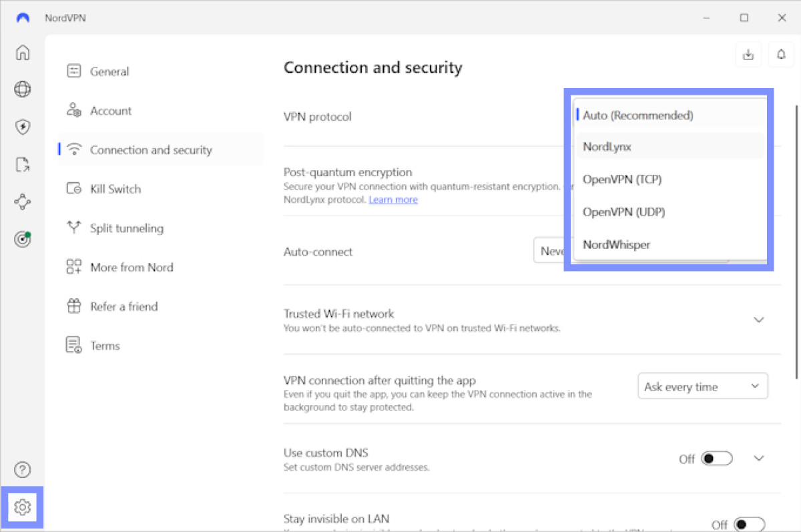Choose Auto (Recommended) protocol option
The height and width of the screenshot is (532, 801).
[x=670, y=115]
